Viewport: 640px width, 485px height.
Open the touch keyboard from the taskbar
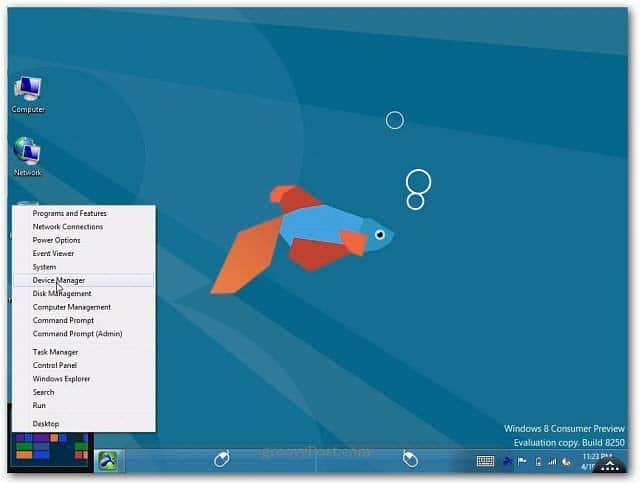(x=485, y=461)
